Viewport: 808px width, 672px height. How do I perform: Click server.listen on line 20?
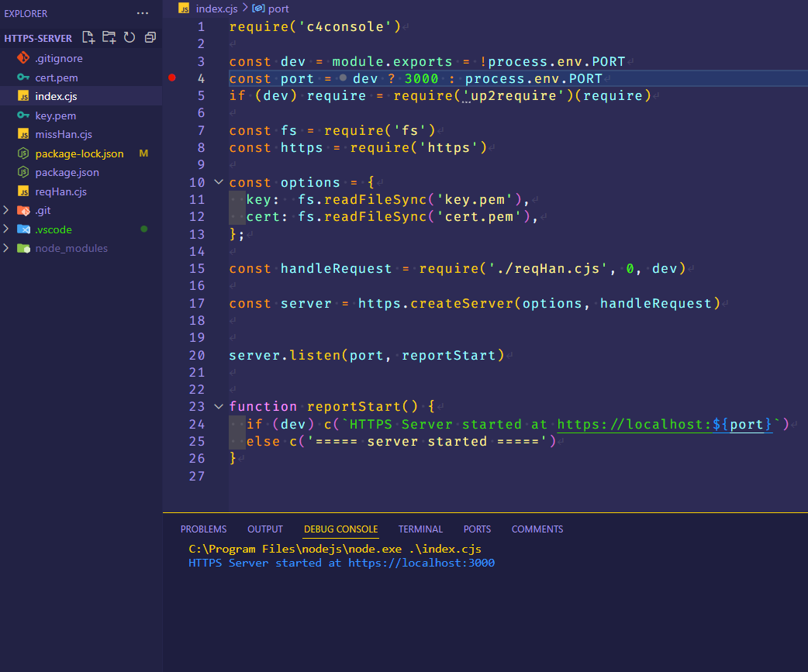(284, 355)
